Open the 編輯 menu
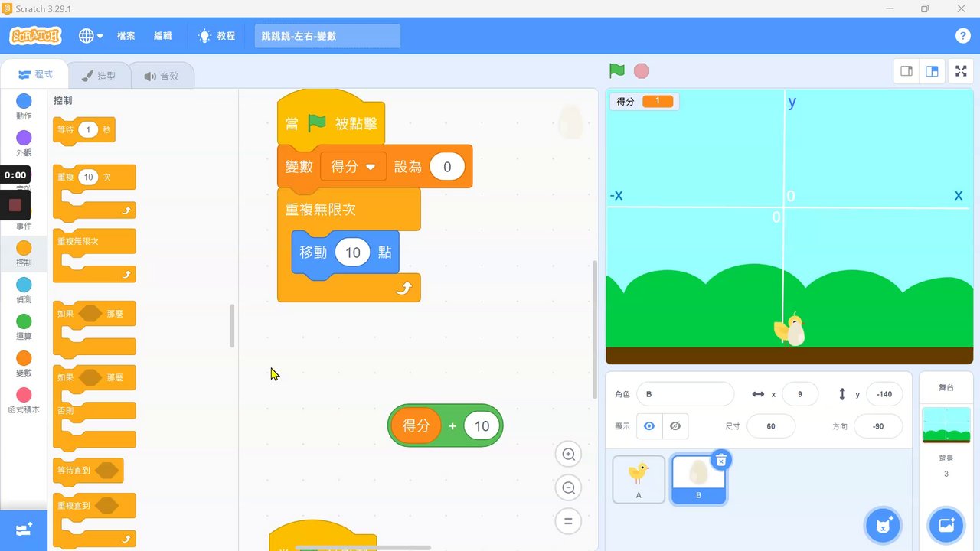 click(x=163, y=36)
